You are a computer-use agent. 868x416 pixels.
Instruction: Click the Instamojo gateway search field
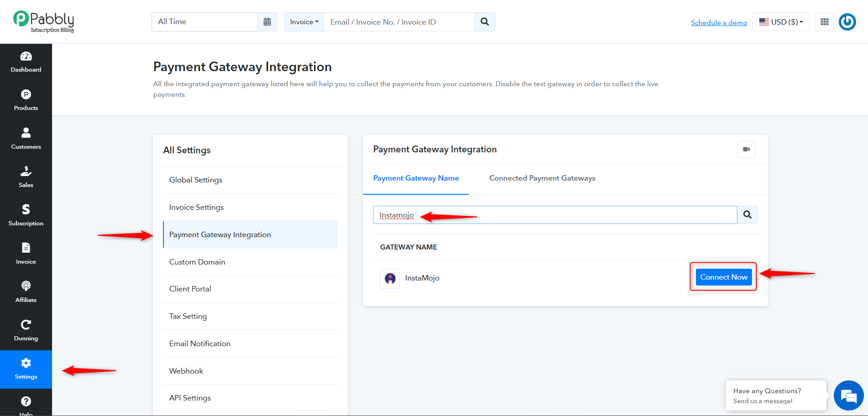click(555, 215)
